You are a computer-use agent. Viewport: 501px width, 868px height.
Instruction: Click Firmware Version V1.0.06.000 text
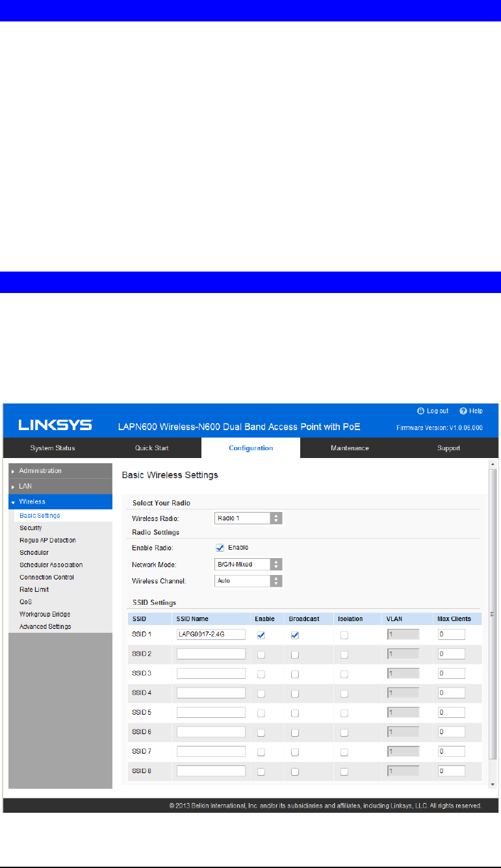pyautogui.click(x=440, y=428)
